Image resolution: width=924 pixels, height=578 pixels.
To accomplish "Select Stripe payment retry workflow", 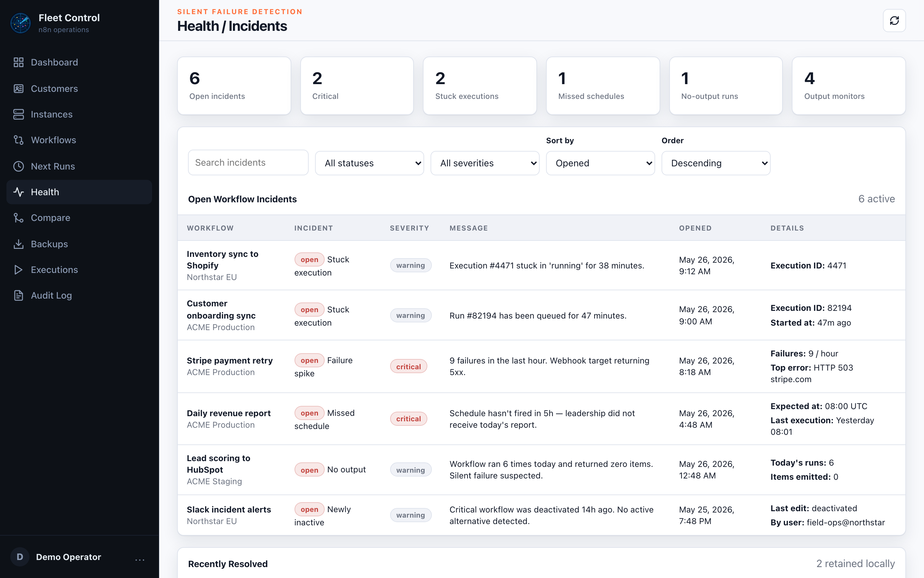I will click(x=229, y=361).
